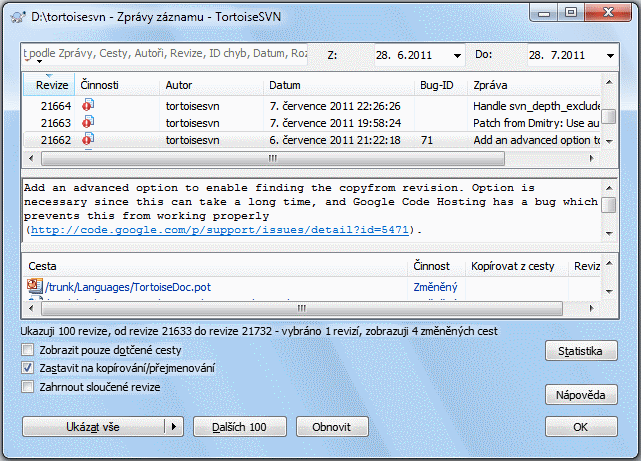Click the modified action icon for revision 21663
641x461 pixels.
click(88, 122)
